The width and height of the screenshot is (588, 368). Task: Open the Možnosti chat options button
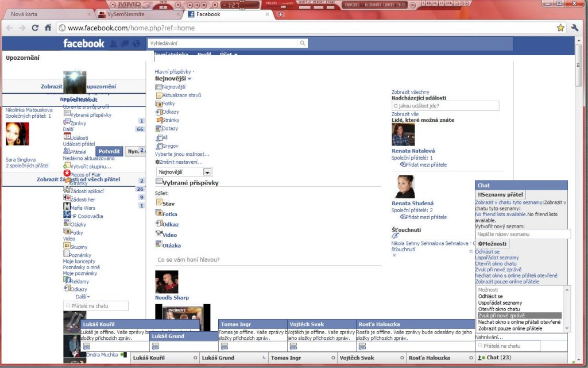click(492, 244)
